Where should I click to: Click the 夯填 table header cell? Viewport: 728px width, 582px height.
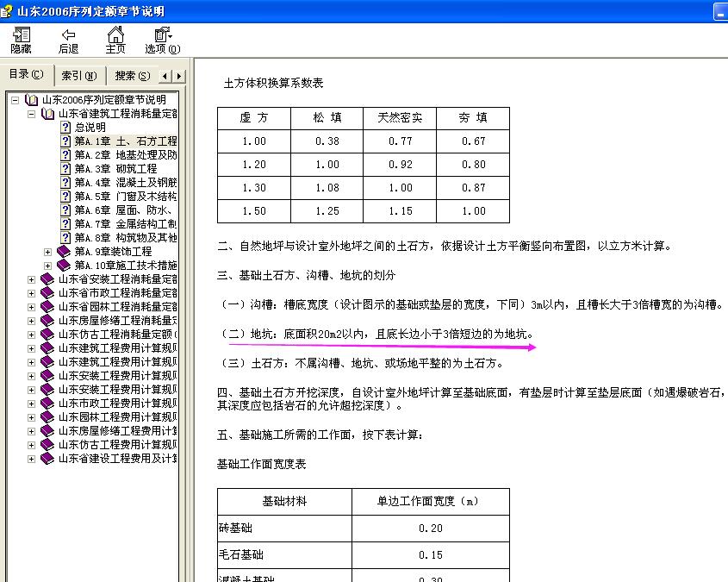[x=473, y=118]
